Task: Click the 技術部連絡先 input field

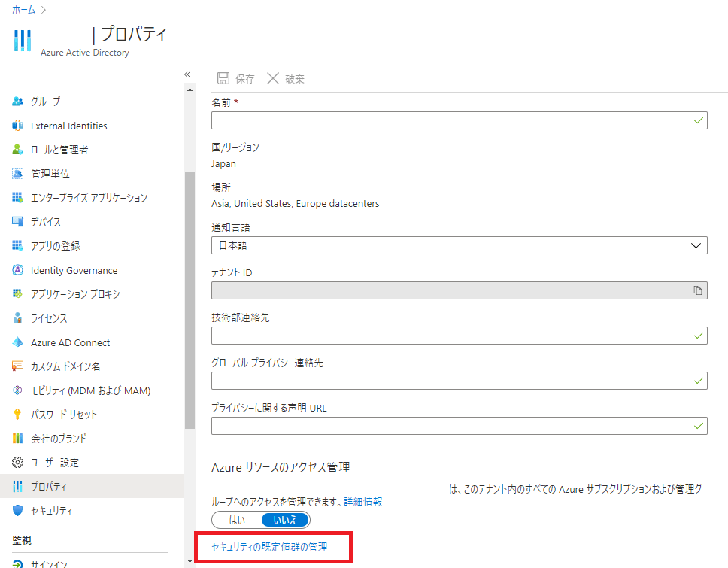Action: tap(460, 336)
